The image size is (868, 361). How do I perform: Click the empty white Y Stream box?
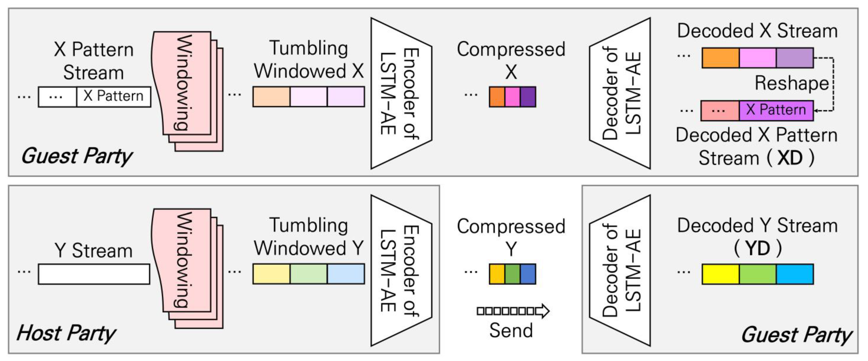click(x=94, y=274)
